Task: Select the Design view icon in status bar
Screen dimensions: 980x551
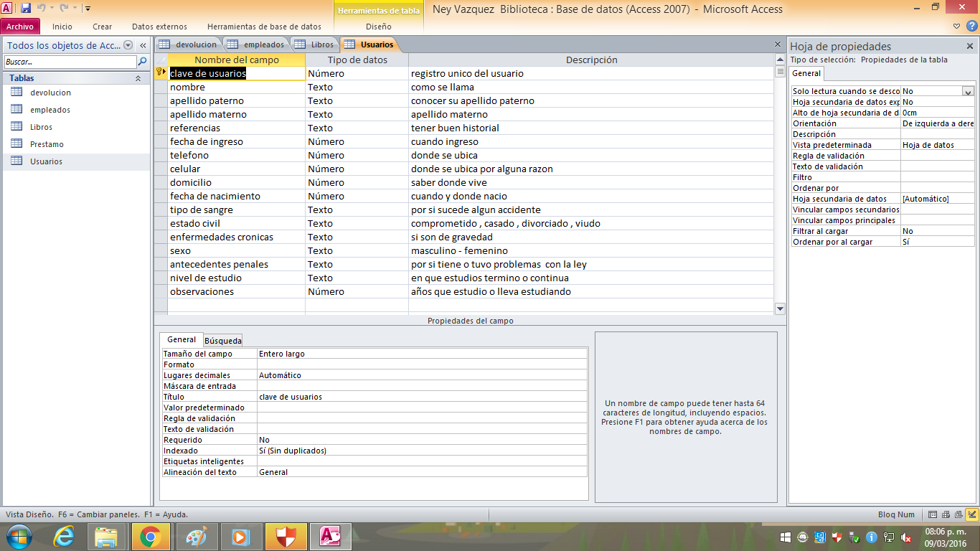Action: [x=972, y=514]
